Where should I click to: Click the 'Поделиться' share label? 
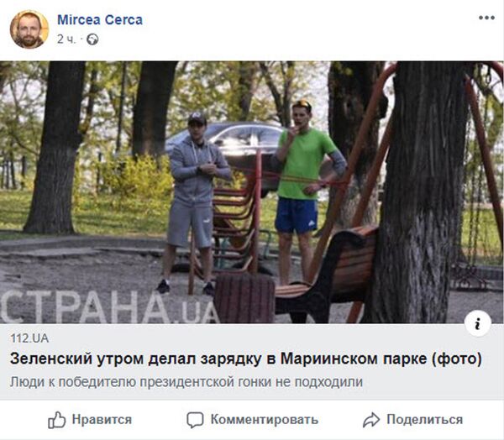point(424,420)
